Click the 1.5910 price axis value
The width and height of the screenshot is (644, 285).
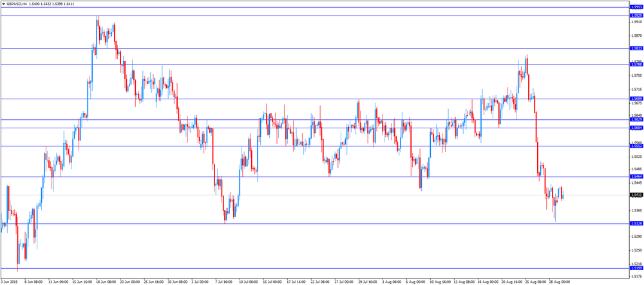(x=637, y=21)
